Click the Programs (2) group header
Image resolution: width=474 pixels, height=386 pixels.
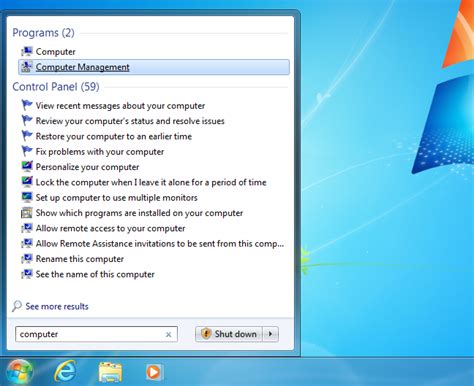pos(43,33)
